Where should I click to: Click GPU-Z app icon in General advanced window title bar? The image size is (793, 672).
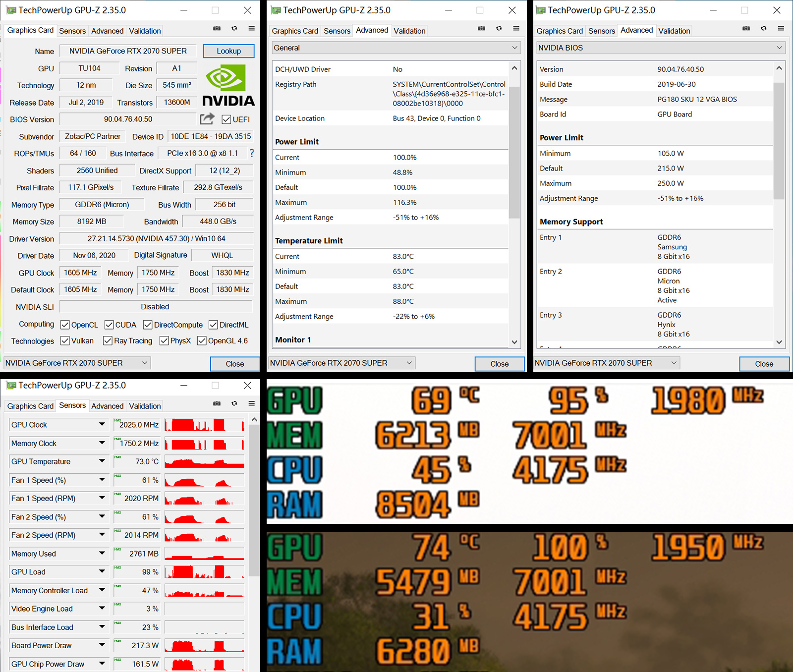[276, 10]
